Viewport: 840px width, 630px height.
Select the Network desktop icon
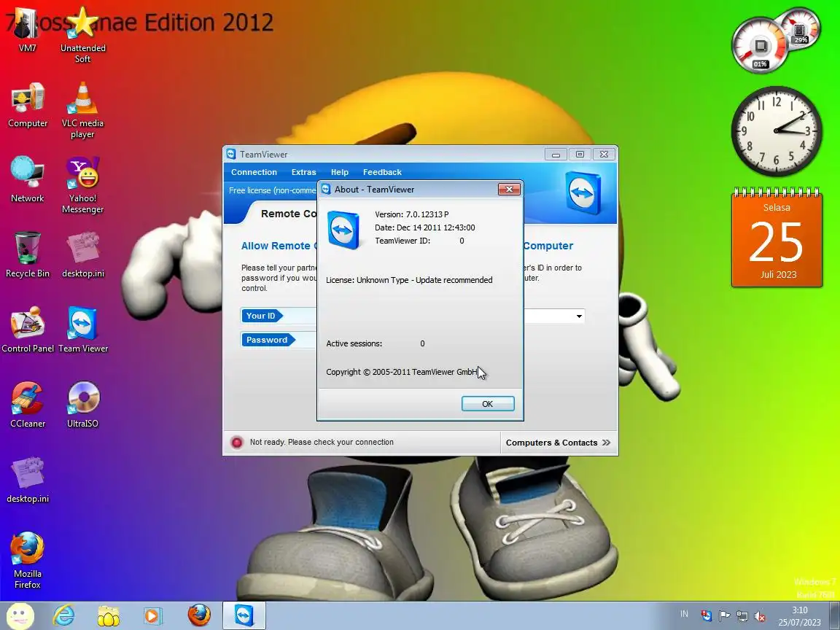[x=27, y=180]
